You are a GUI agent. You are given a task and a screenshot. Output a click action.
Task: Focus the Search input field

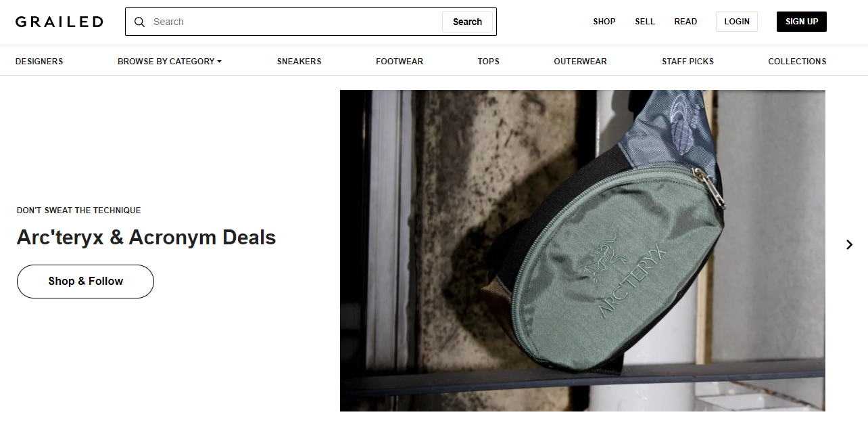pos(295,22)
